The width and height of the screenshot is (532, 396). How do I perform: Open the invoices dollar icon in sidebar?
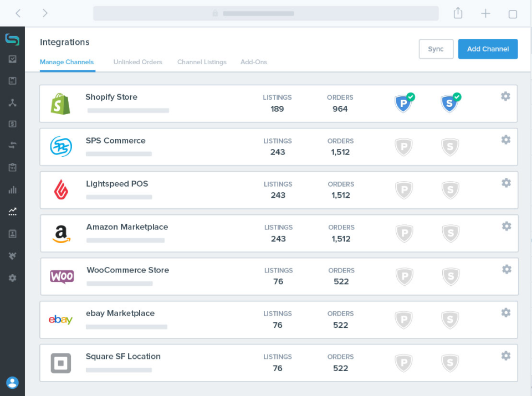tap(12, 124)
